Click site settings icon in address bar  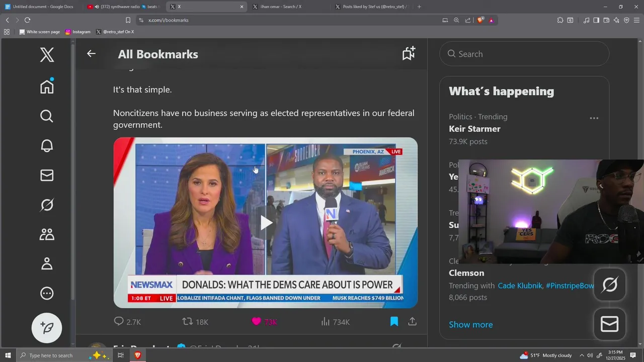pos(141,20)
